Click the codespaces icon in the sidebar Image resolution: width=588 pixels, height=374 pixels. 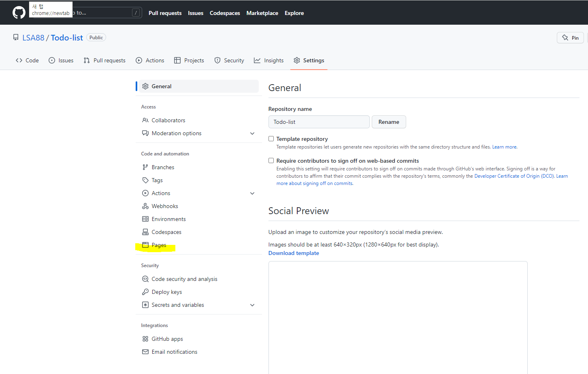(145, 232)
